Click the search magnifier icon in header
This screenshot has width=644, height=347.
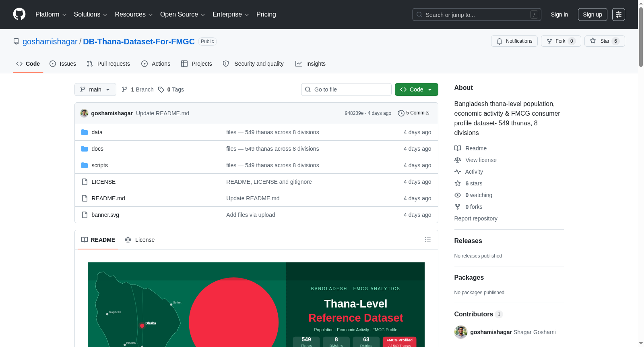point(419,15)
